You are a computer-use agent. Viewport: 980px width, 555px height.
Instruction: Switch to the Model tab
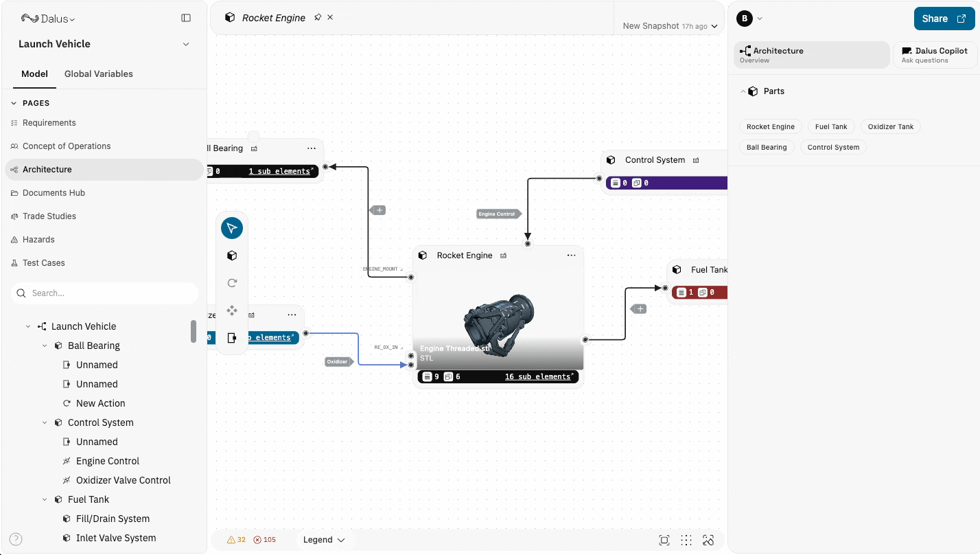click(34, 74)
